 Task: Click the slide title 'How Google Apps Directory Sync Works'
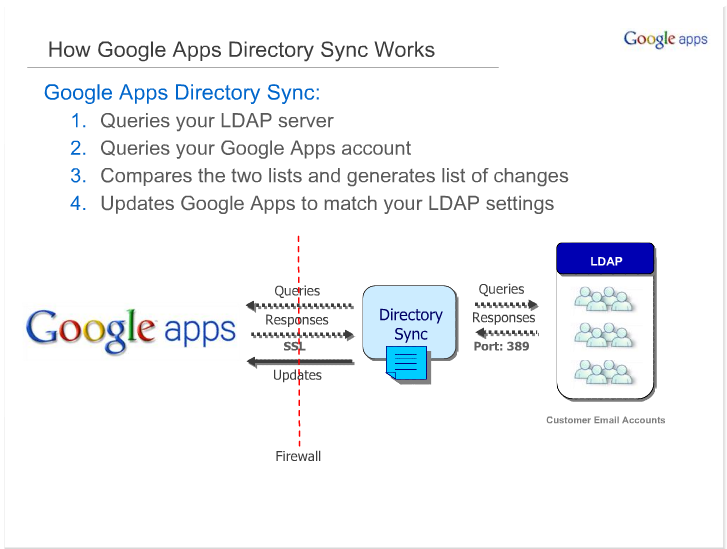click(x=241, y=50)
